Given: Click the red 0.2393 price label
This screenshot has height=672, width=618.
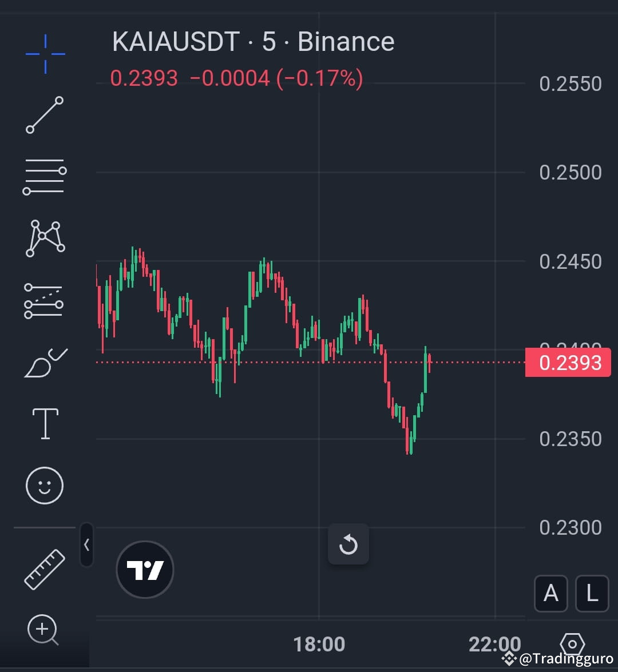Looking at the screenshot, I should click(568, 362).
